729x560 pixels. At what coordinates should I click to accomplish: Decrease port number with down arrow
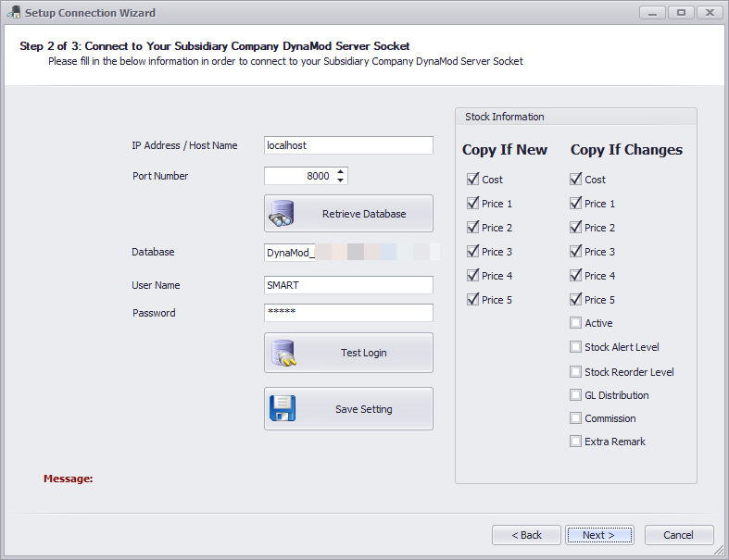[340, 180]
